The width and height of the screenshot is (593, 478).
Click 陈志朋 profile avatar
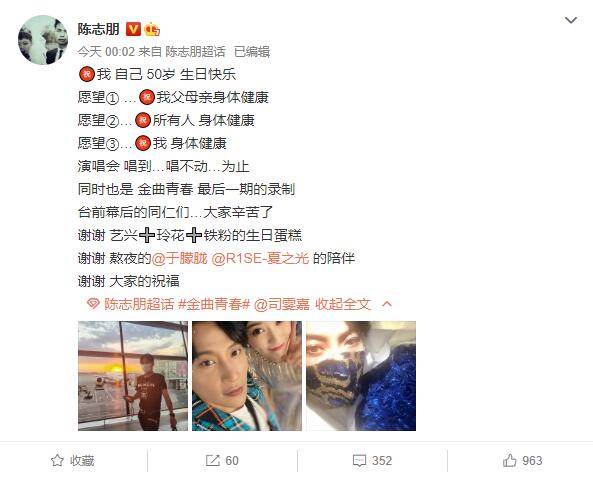pyautogui.click(x=43, y=40)
